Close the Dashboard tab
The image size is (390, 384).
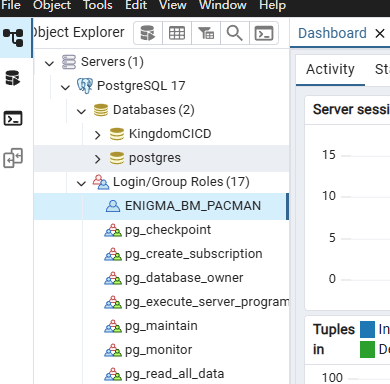click(380, 33)
